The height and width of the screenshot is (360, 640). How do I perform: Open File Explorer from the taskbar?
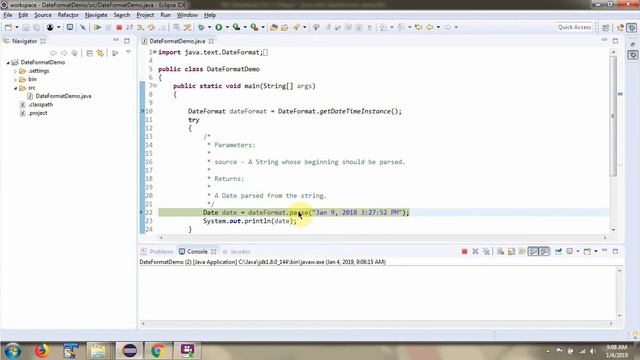click(98, 351)
